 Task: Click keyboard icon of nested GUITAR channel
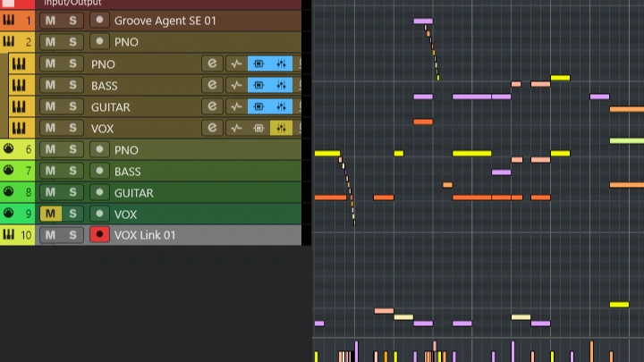(19, 106)
